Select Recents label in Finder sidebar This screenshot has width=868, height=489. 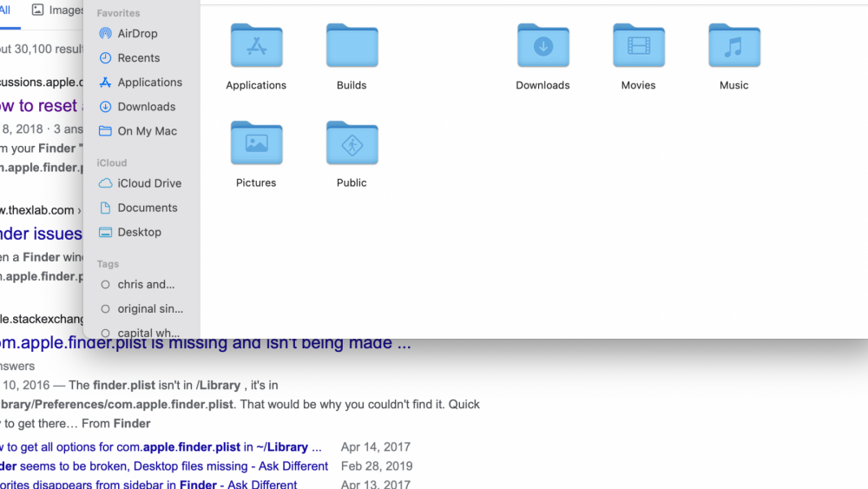click(138, 58)
